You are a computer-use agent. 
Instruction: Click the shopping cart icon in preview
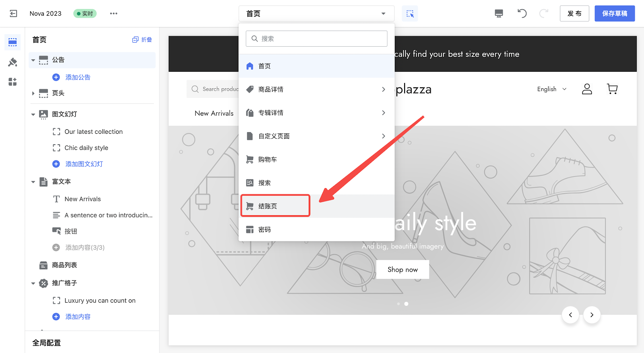(x=612, y=89)
